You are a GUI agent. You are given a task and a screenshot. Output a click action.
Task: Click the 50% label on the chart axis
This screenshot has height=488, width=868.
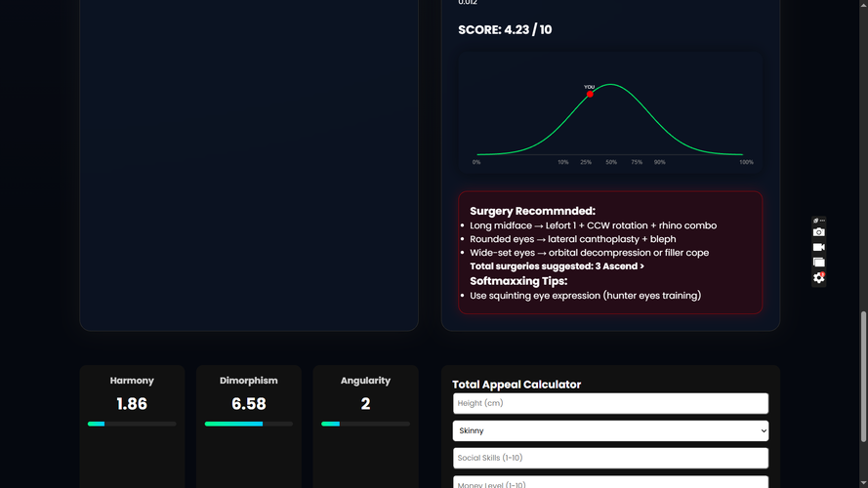tap(611, 162)
